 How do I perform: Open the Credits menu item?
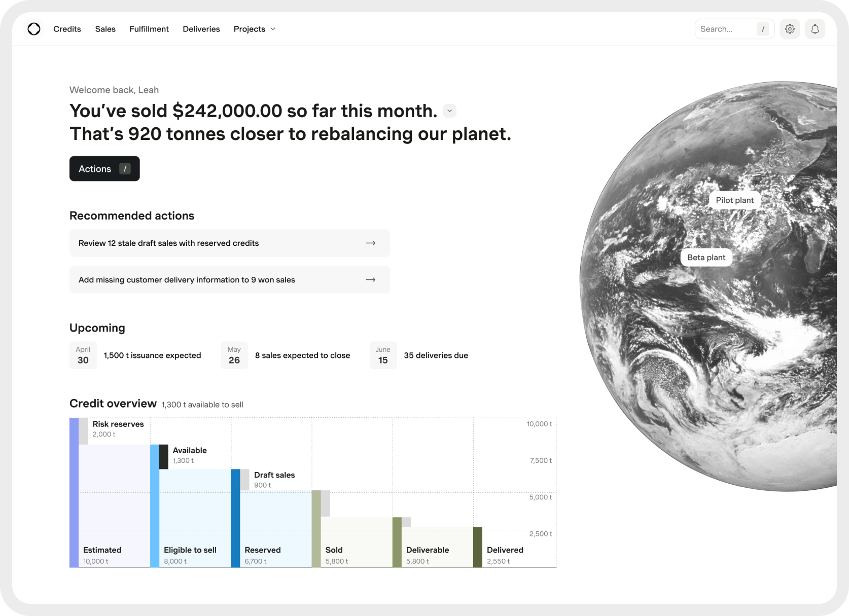[x=67, y=29]
